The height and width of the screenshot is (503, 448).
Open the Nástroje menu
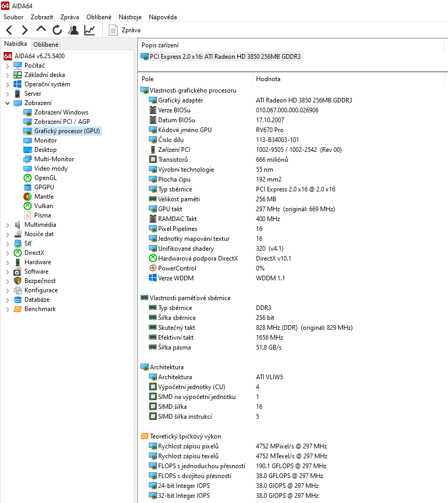click(x=130, y=17)
